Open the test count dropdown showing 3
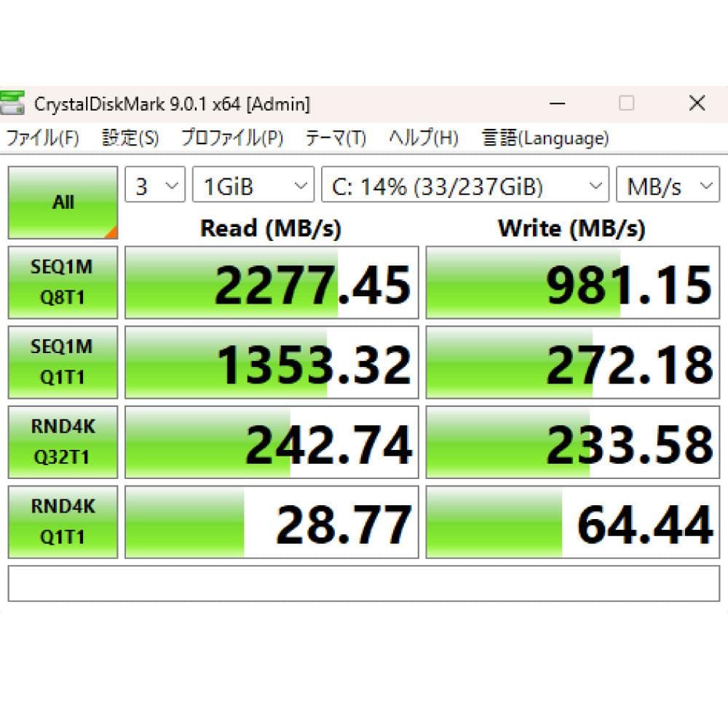The height and width of the screenshot is (728, 728). point(154,185)
